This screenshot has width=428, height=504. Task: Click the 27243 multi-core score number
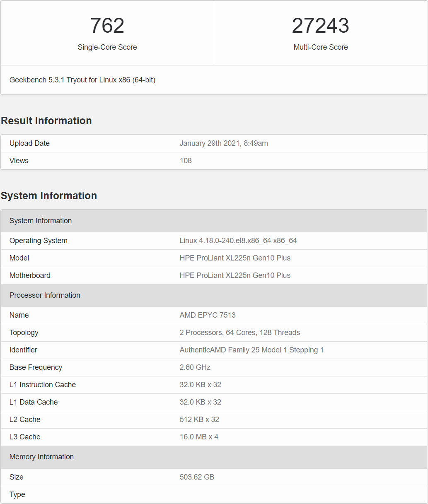(320, 26)
